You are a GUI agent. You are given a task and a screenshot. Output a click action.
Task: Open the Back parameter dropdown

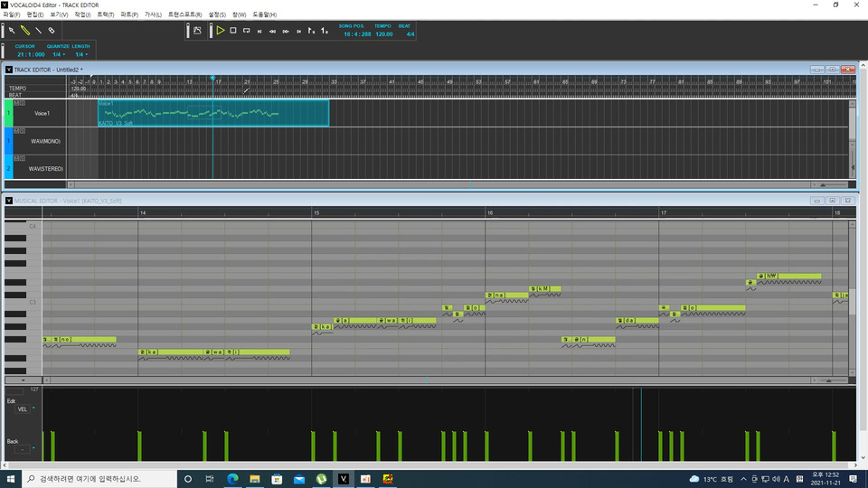[x=33, y=448]
